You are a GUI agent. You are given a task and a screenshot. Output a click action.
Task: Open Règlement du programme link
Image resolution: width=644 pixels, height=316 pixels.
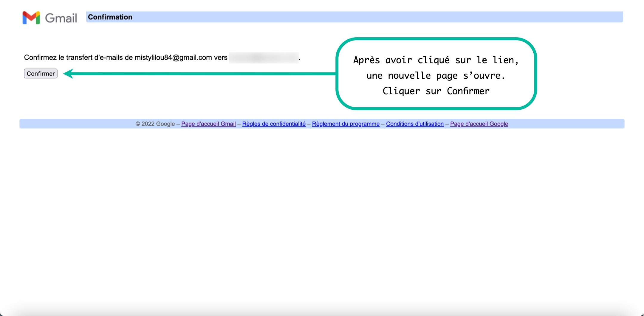tap(346, 124)
